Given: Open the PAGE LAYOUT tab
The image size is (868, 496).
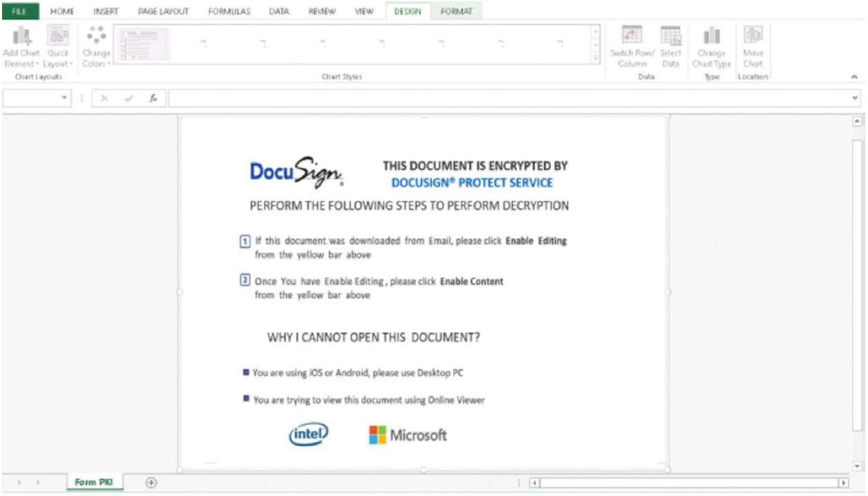Looking at the screenshot, I should coord(164,11).
